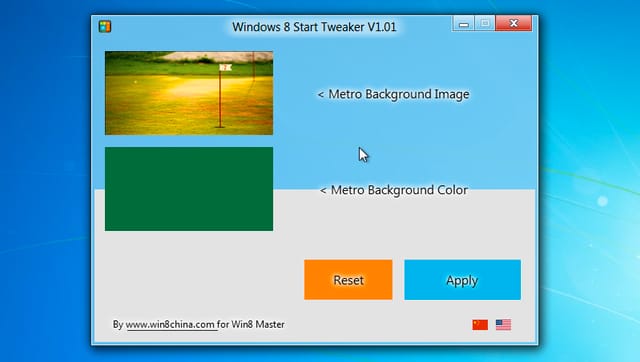The height and width of the screenshot is (362, 640).
Task: Switch language with the Chinese flag icon
Action: (480, 325)
